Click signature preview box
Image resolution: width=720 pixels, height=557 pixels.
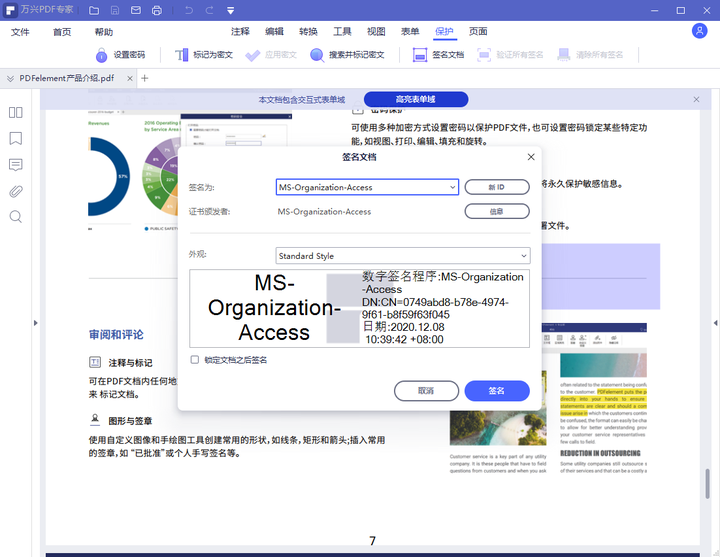(x=359, y=309)
